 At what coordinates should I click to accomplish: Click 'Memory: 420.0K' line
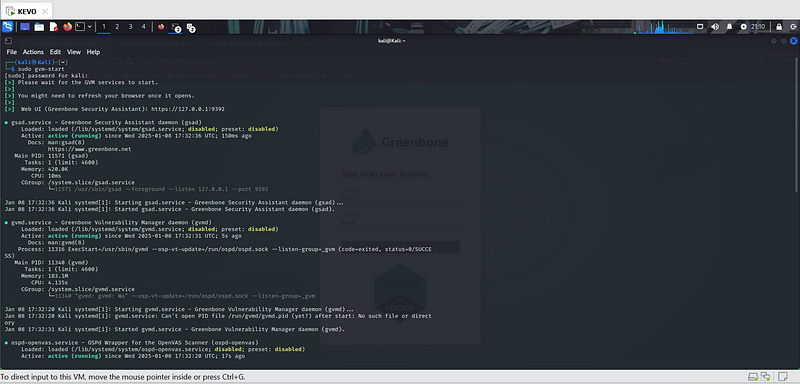click(x=44, y=169)
